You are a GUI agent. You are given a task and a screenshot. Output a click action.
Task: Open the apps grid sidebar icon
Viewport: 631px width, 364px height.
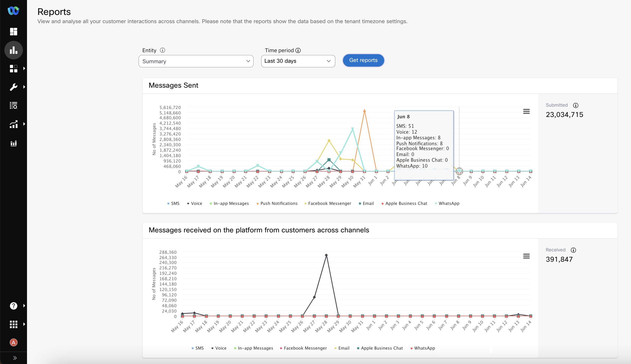13,68
